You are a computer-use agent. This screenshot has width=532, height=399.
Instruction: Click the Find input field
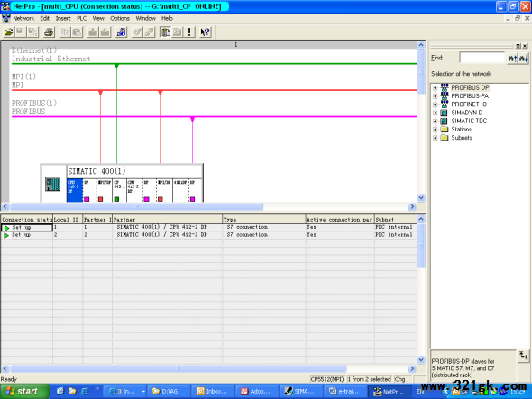482,58
